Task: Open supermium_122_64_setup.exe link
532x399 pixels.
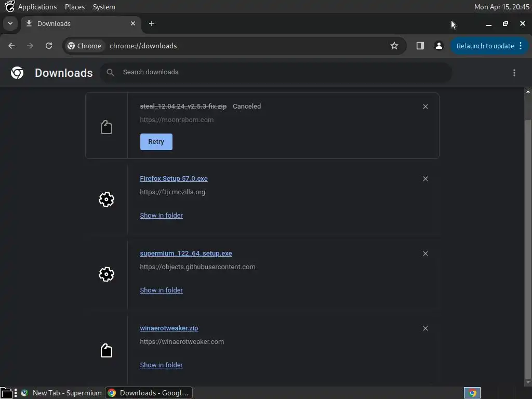Action: click(x=186, y=254)
